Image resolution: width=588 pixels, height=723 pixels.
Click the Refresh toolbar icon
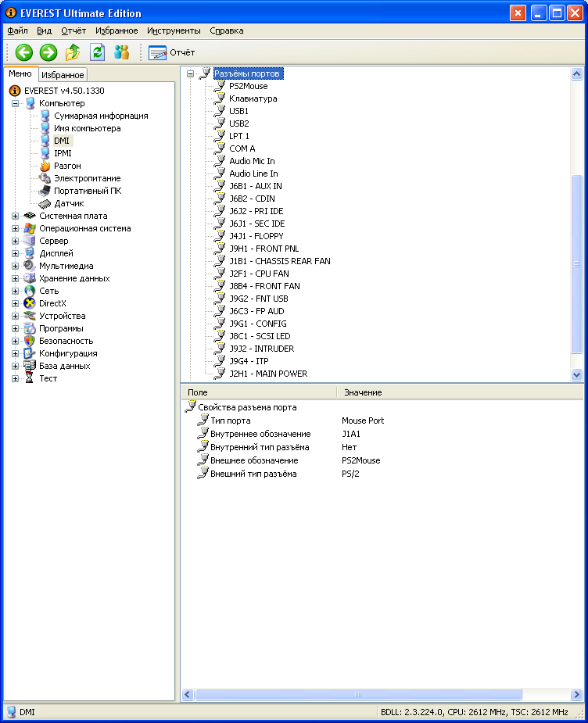(x=97, y=52)
